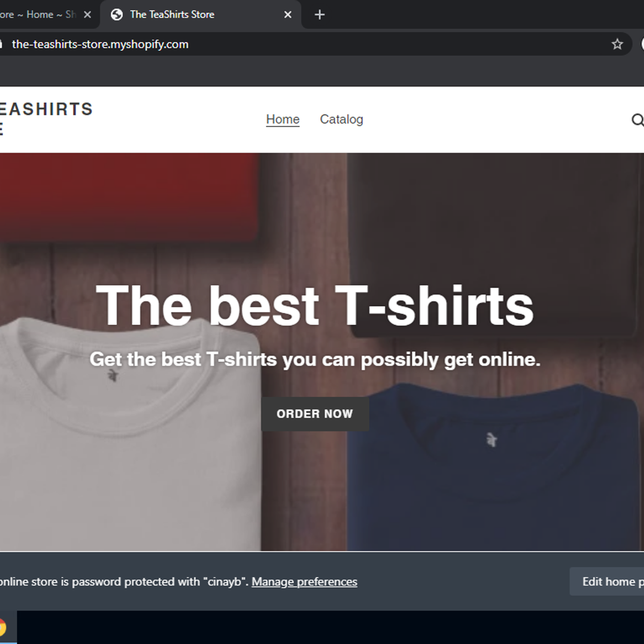Click The best T-shirts heading
Viewport: 644px width, 644px height.
(315, 305)
